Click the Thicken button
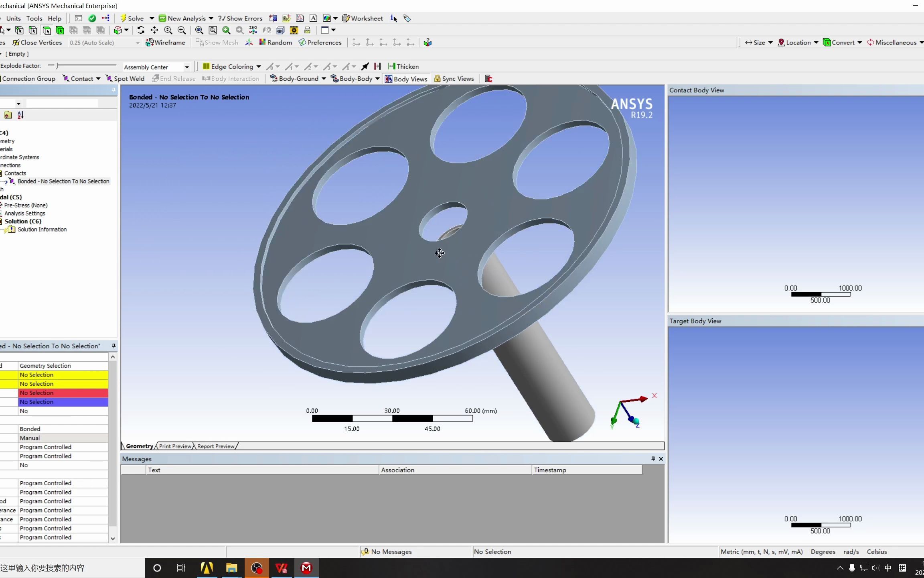The image size is (924, 578). click(x=403, y=66)
